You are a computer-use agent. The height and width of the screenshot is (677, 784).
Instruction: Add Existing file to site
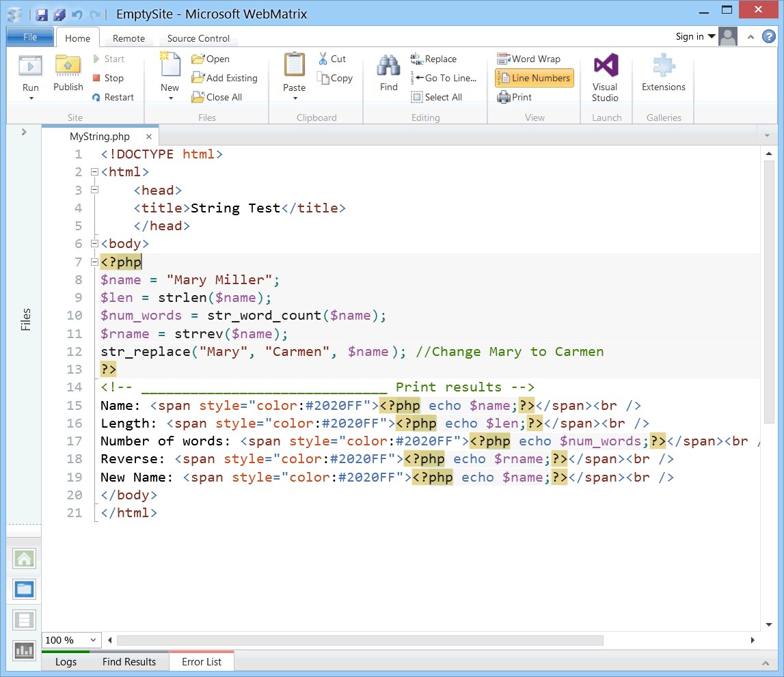pos(224,78)
